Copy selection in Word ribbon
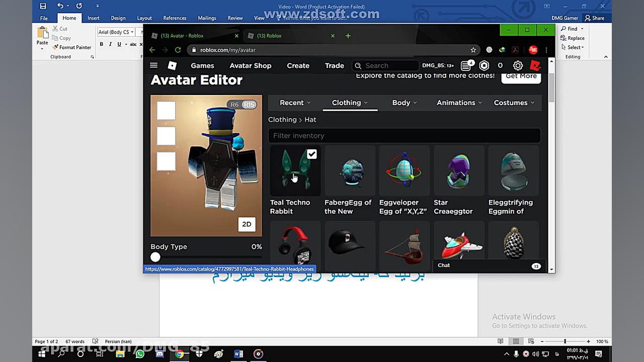Viewport: 644px width, 362px height. click(61, 38)
